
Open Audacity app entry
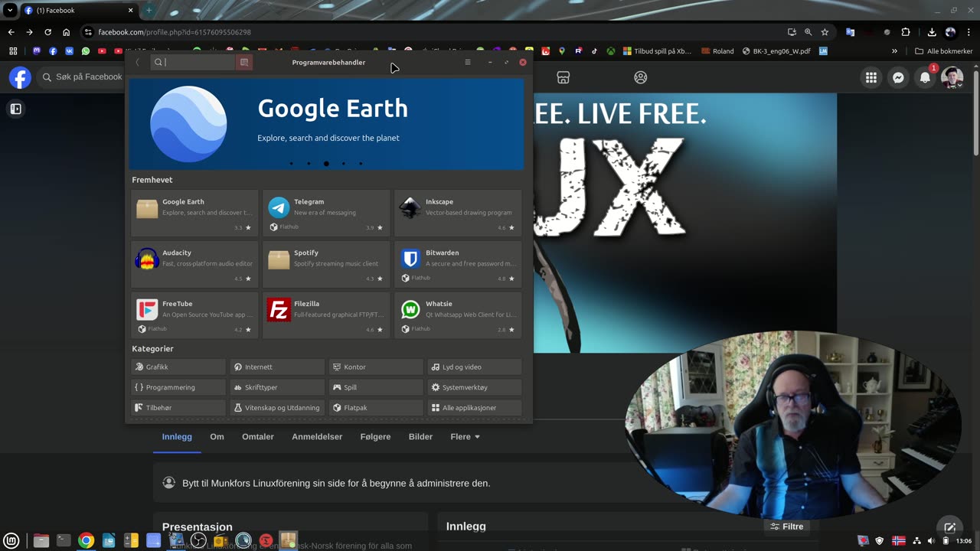[194, 264]
